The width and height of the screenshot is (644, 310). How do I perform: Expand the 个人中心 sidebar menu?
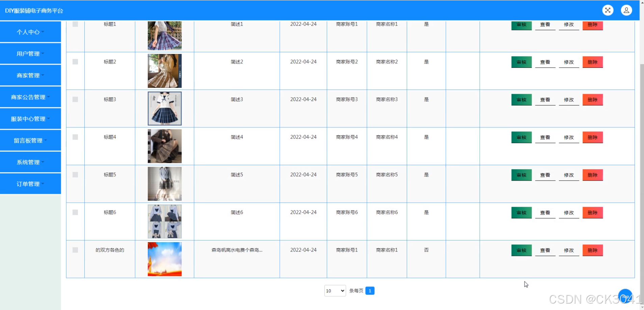(x=30, y=32)
